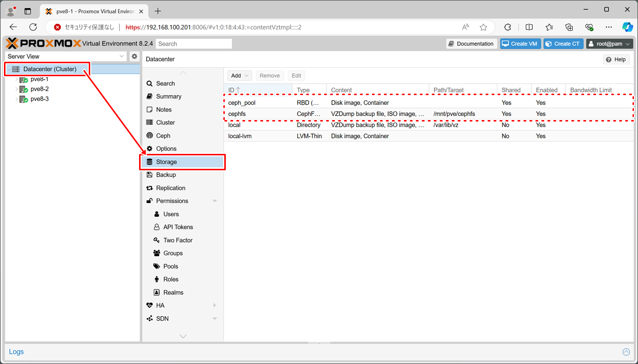Click the pve8-2 node icon
The height and width of the screenshot is (364, 638).
(x=23, y=89)
